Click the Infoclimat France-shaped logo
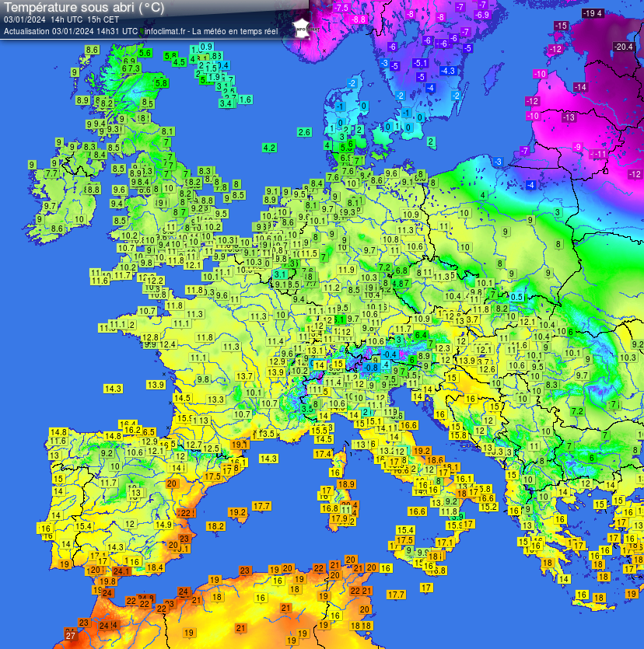 303,29
